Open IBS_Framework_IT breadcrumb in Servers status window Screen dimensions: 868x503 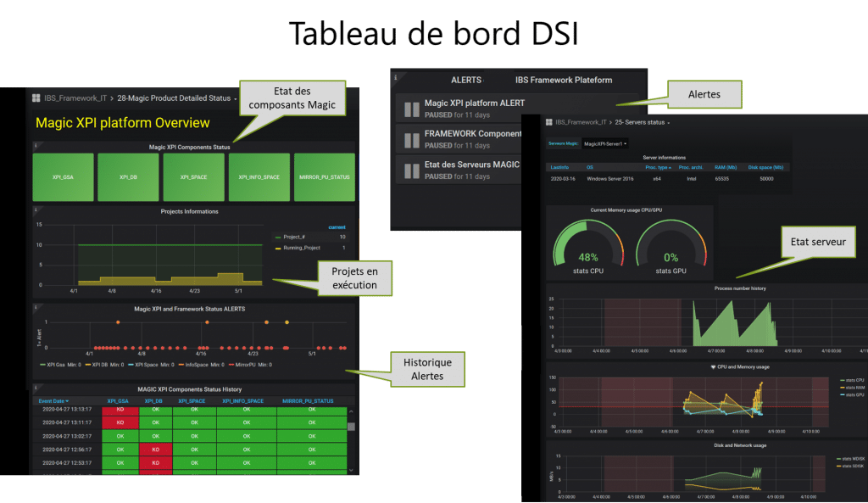click(581, 122)
